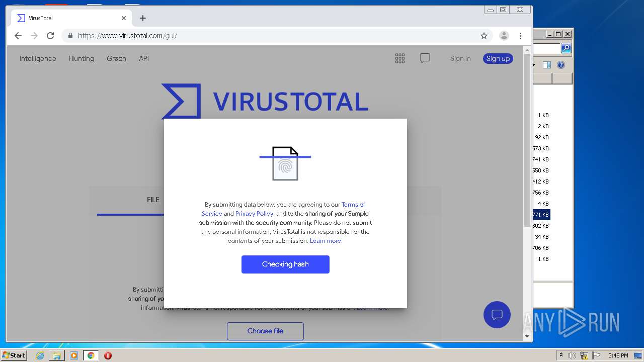Click the Chrome forward arrow

point(34,36)
